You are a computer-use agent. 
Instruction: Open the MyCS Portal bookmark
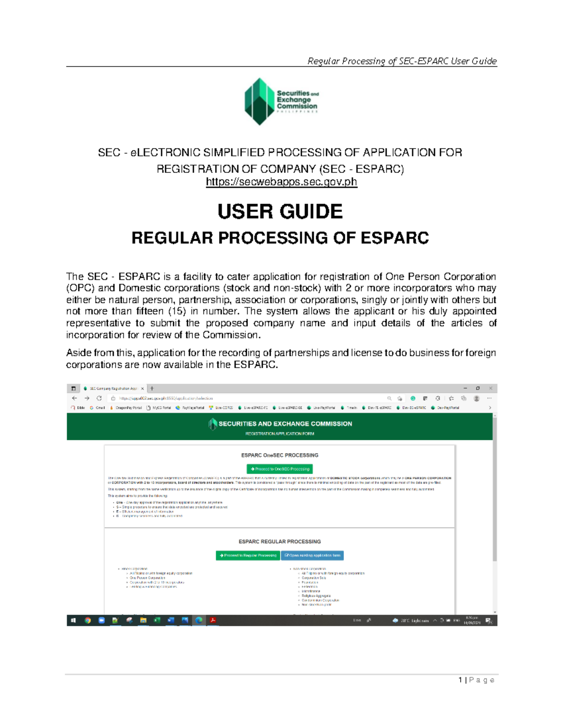(159, 408)
